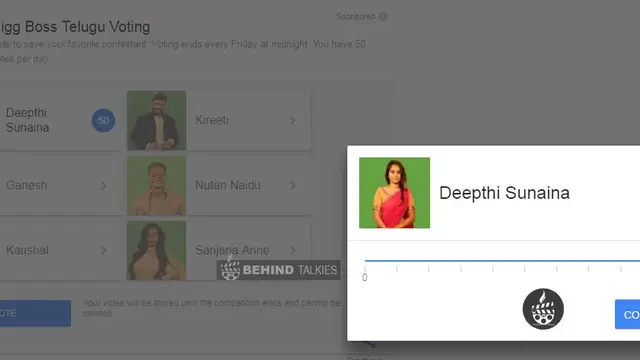Click the Sponsored label

click(x=356, y=16)
